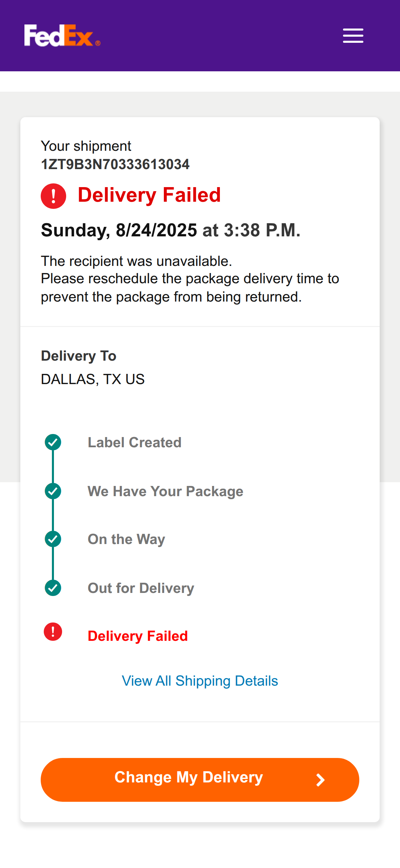
Task: Select the tracking number 1ZT9B3N70333613034
Action: pos(115,164)
